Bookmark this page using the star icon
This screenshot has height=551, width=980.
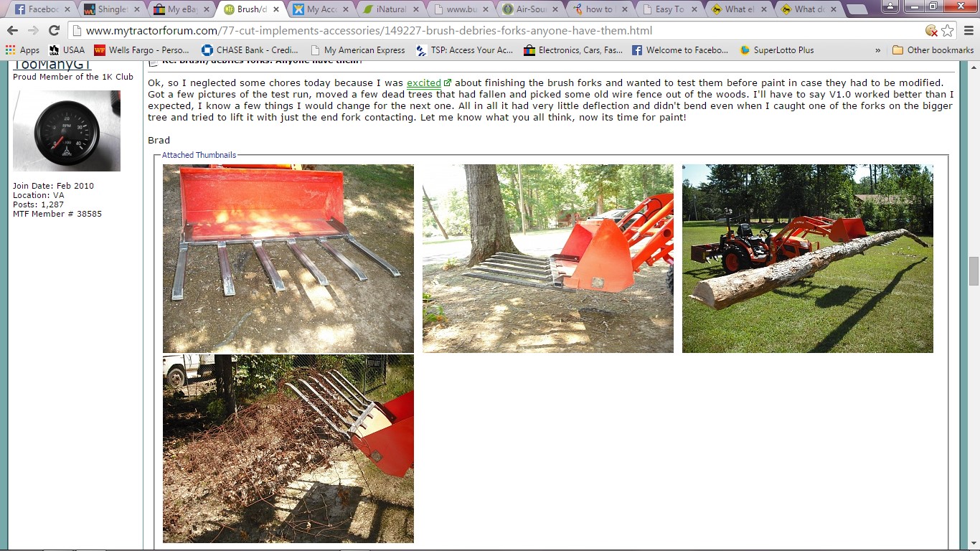(948, 31)
